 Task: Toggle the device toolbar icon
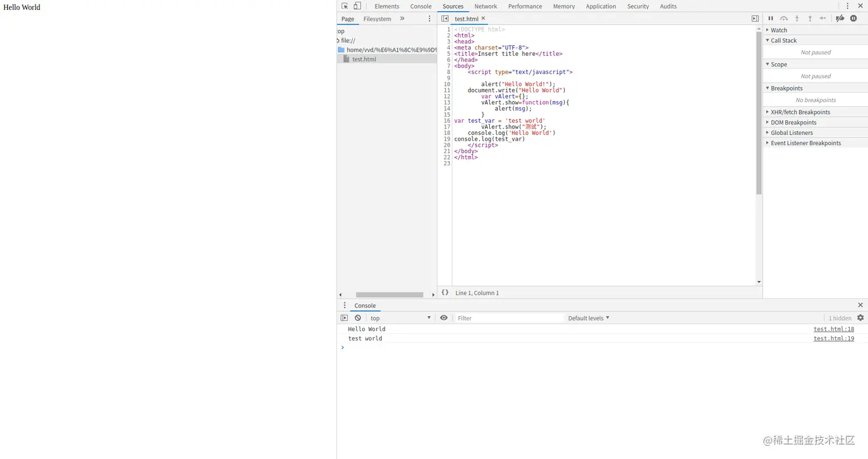[357, 6]
